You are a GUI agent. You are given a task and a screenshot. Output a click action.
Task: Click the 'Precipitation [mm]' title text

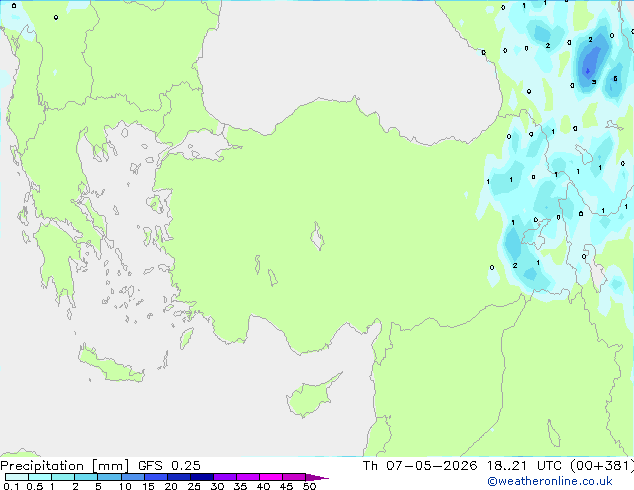coord(65,466)
